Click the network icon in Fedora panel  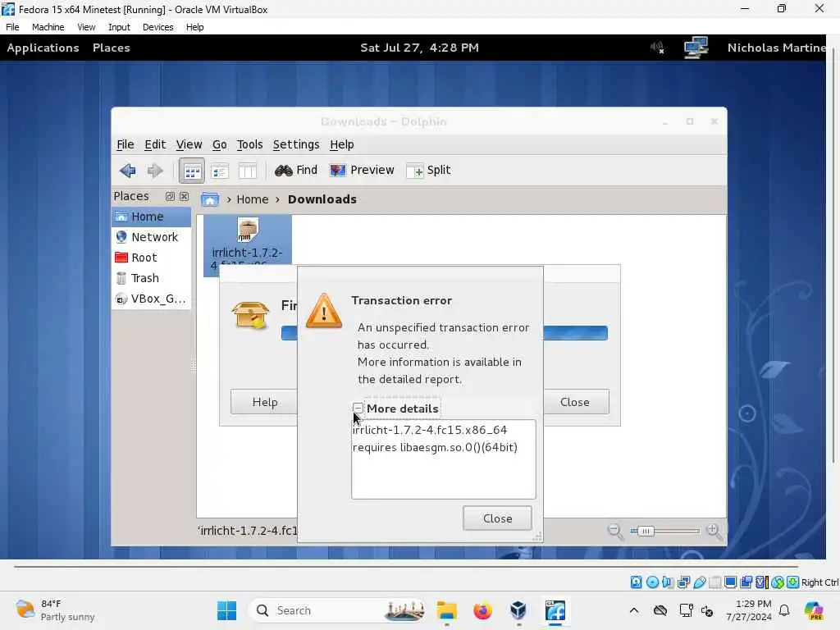tap(696, 48)
